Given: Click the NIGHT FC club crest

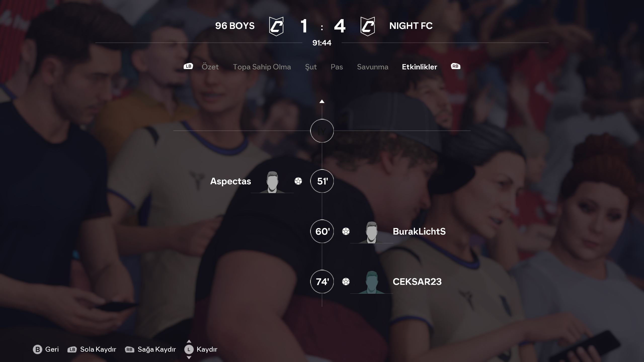Looking at the screenshot, I should [368, 26].
